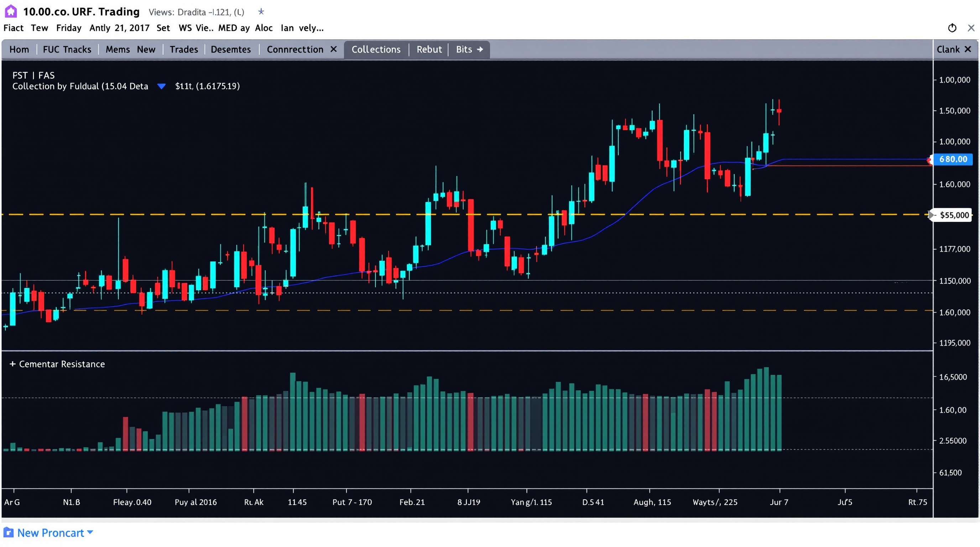980x547 pixels.
Task: Open the Tew menu
Action: pyautogui.click(x=40, y=28)
